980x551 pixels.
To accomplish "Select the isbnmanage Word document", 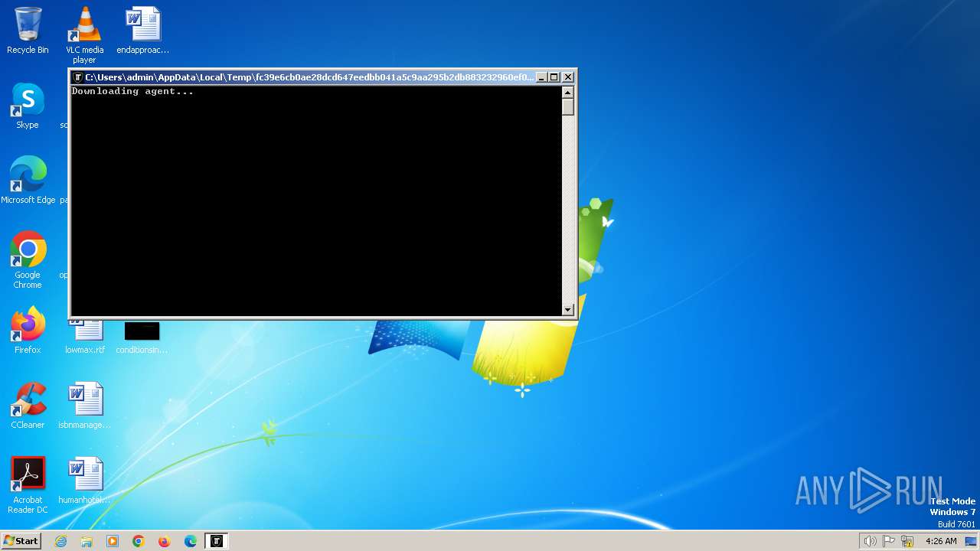I will click(84, 406).
